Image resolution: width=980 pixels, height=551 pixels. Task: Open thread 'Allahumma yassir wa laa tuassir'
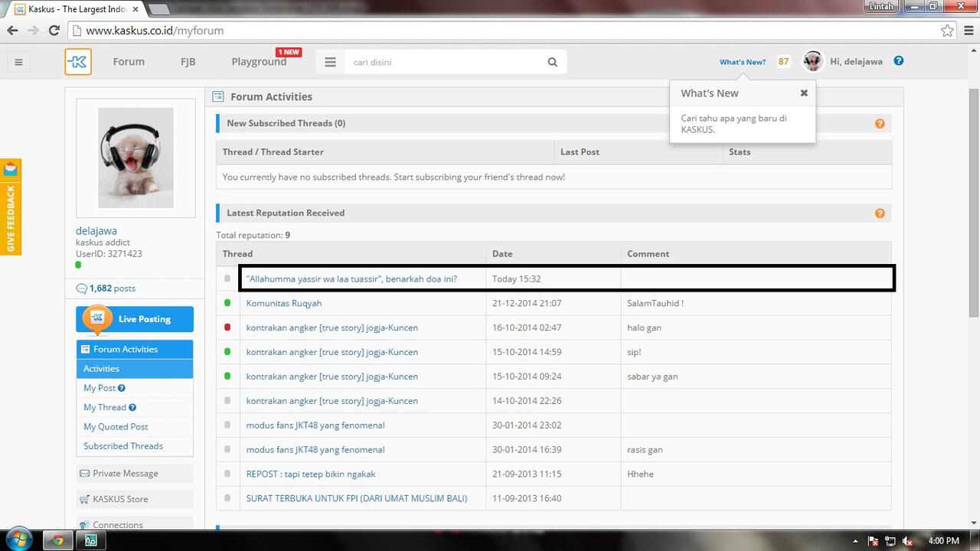click(351, 279)
